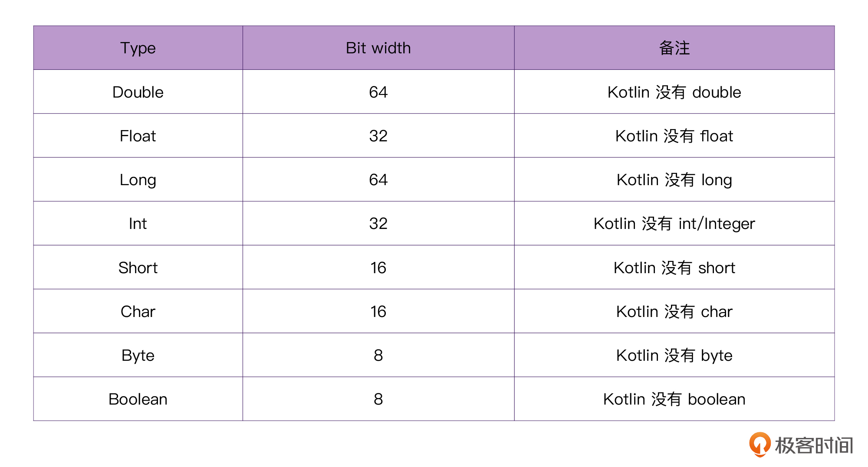This screenshot has height=467, width=868.
Task: Select the Char type cell
Action: click(x=138, y=312)
